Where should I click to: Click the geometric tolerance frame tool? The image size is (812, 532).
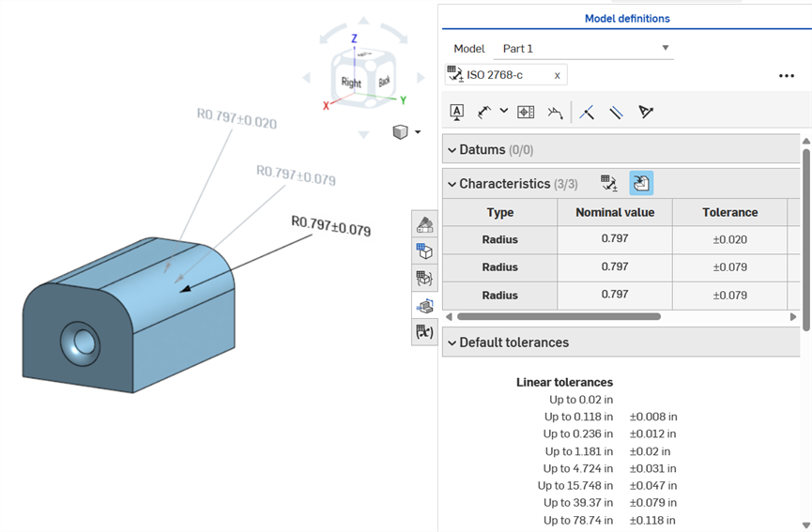(526, 112)
